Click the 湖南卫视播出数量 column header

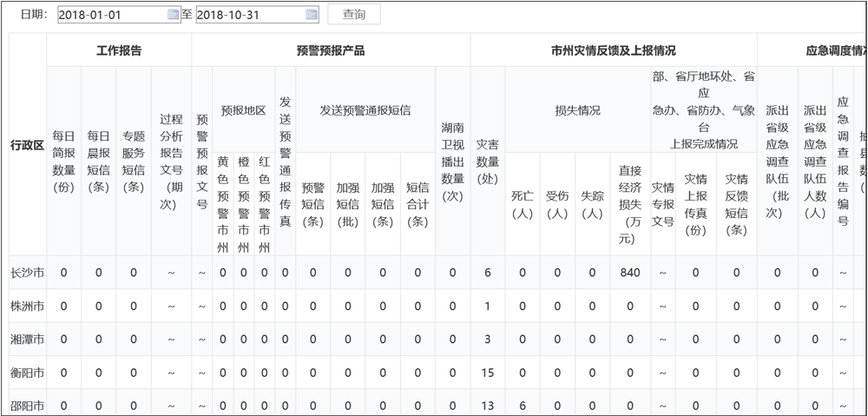click(x=452, y=162)
